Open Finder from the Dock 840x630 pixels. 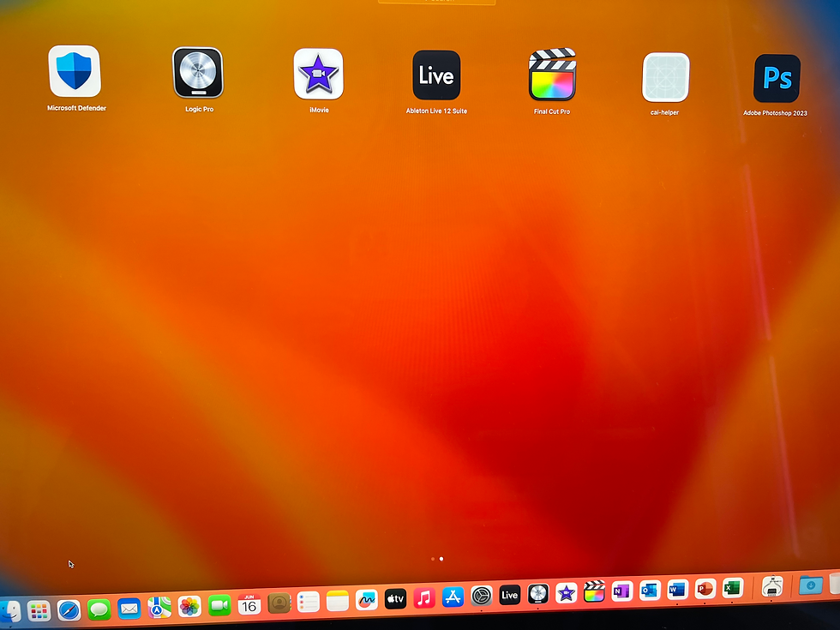(x=9, y=611)
